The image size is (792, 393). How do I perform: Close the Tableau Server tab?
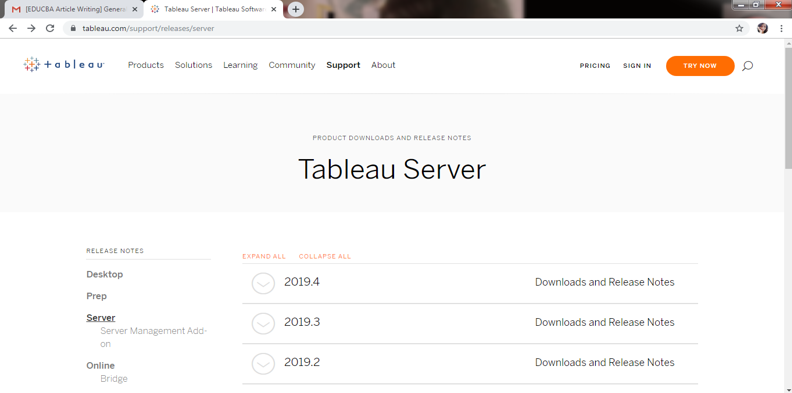(x=273, y=9)
